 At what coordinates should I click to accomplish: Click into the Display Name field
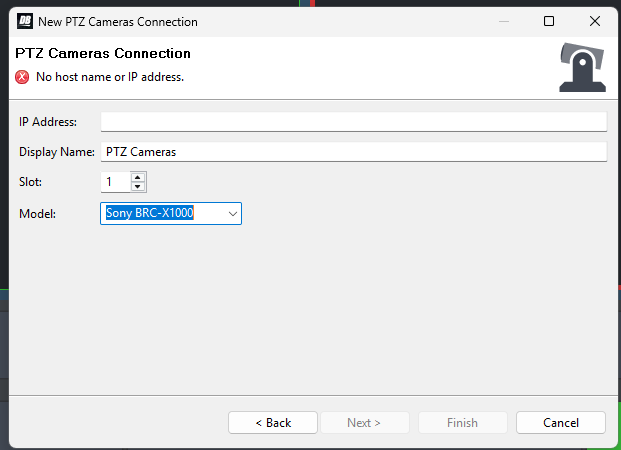[354, 152]
